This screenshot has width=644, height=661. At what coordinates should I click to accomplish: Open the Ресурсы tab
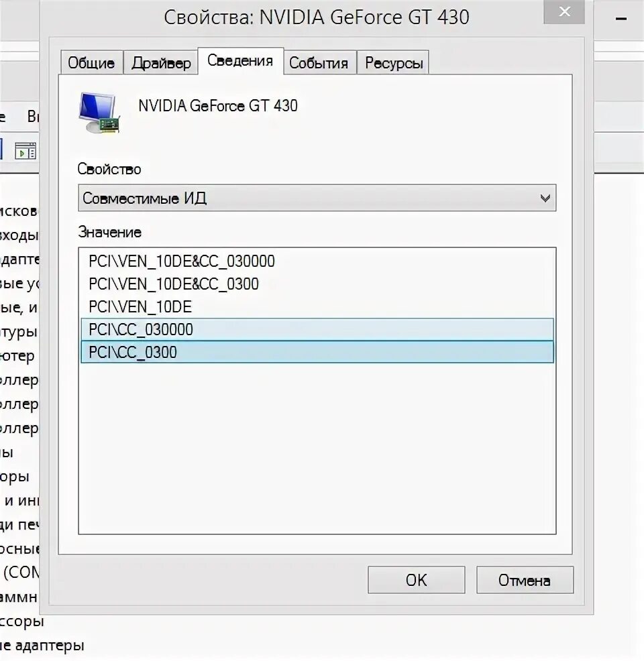[394, 63]
